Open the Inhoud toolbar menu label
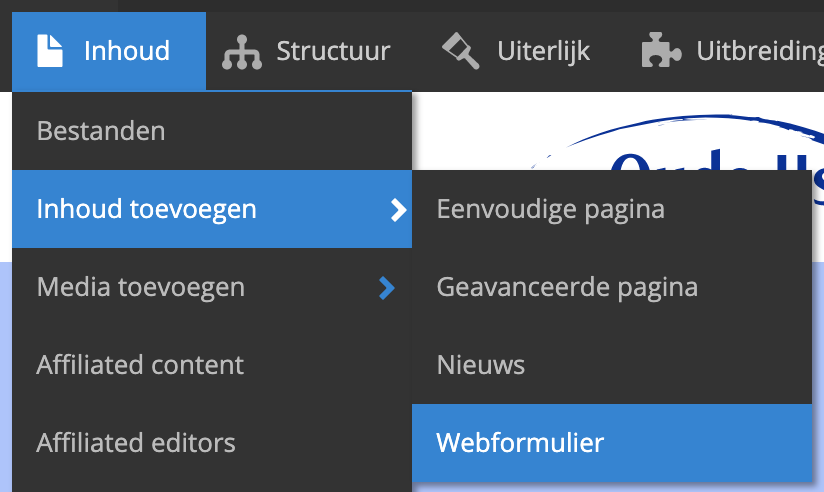This screenshot has height=492, width=824. (126, 50)
